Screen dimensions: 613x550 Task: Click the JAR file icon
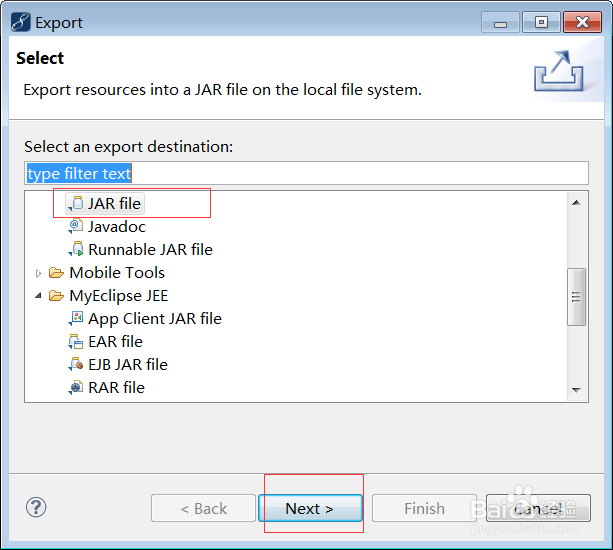76,204
